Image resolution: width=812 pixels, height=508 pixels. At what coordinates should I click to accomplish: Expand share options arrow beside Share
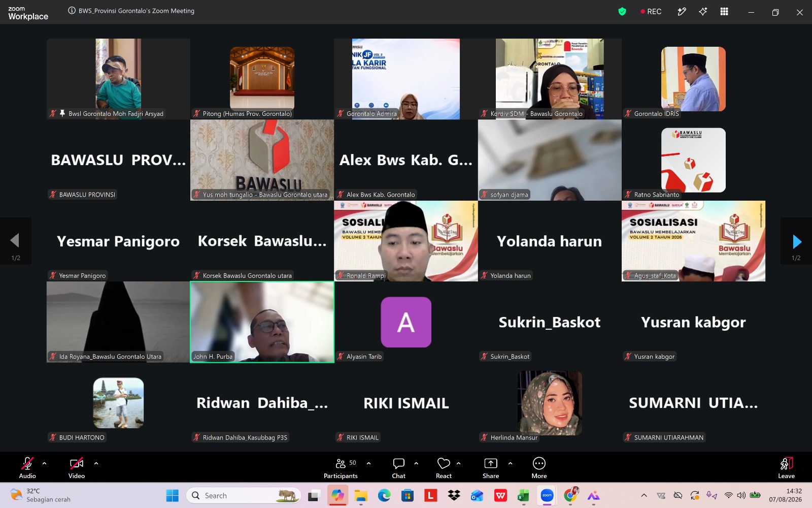click(x=510, y=463)
